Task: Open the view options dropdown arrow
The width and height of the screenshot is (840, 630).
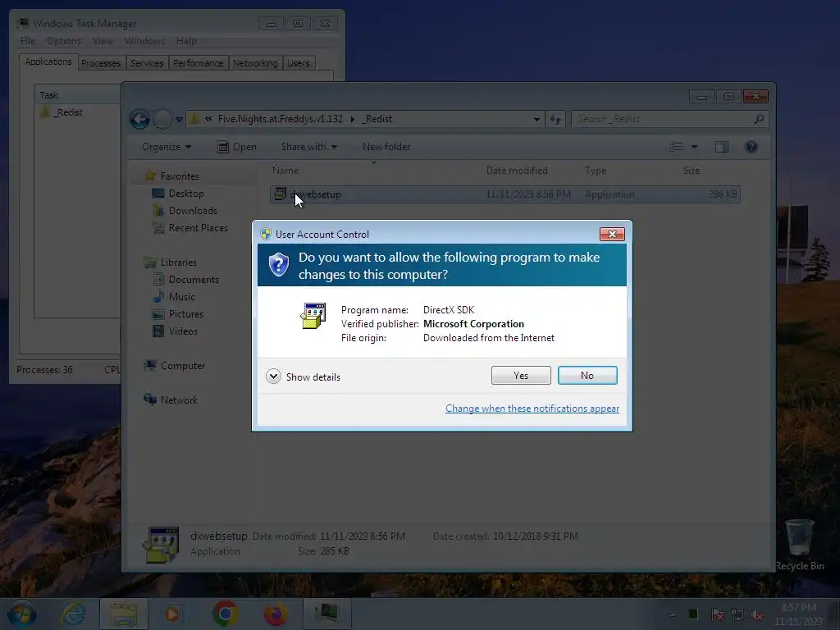Action: coord(694,147)
